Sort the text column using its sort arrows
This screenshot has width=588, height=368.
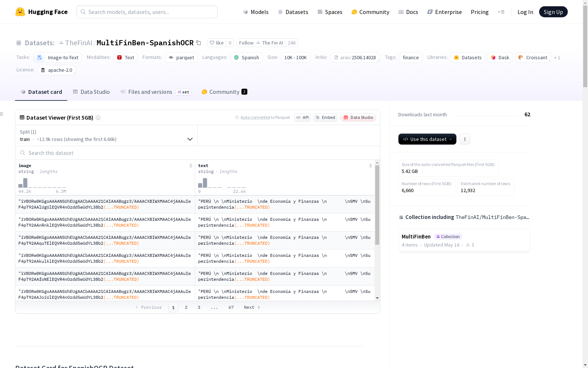pos(370,166)
